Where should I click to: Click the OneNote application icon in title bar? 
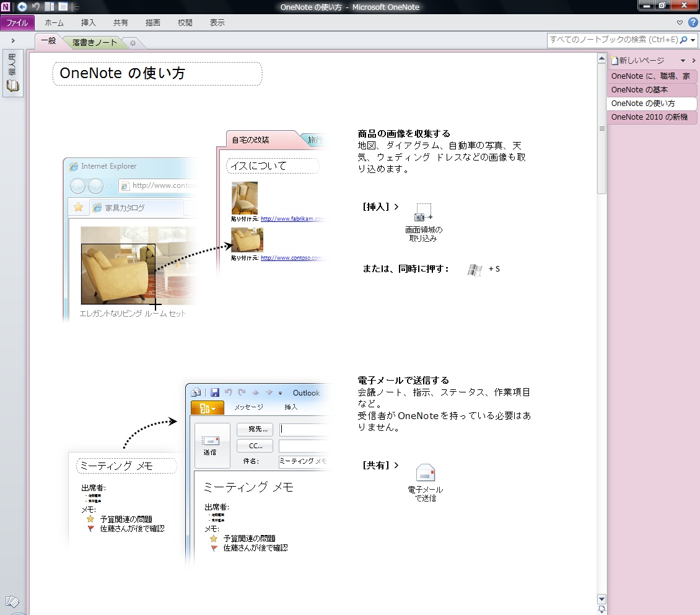tap(6, 7)
